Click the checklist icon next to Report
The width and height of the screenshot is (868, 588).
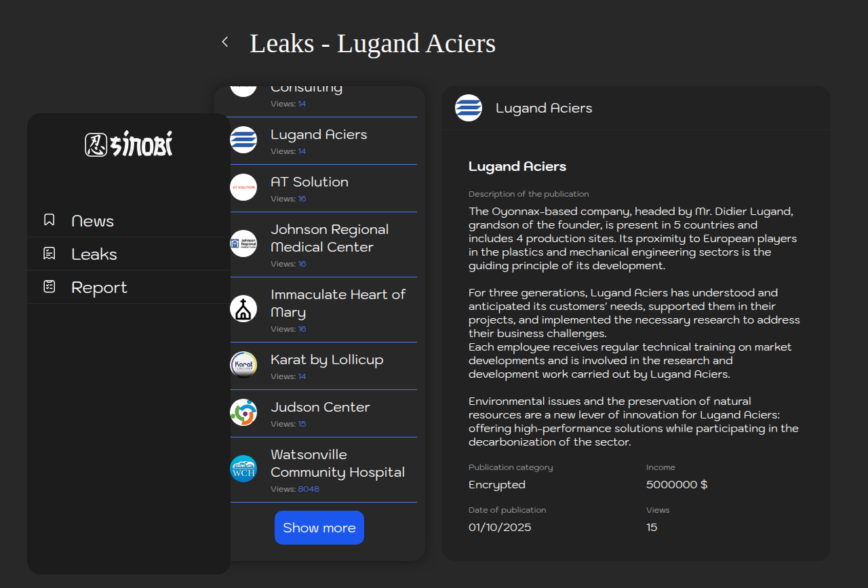(x=49, y=287)
